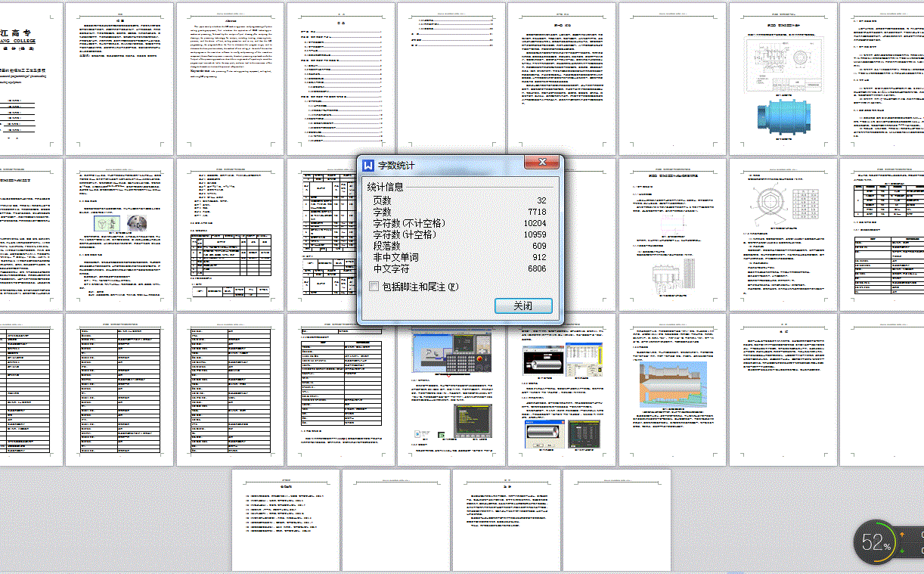The height and width of the screenshot is (574, 924).
Task: Click the non-Chinese words value 912
Action: coord(538,257)
